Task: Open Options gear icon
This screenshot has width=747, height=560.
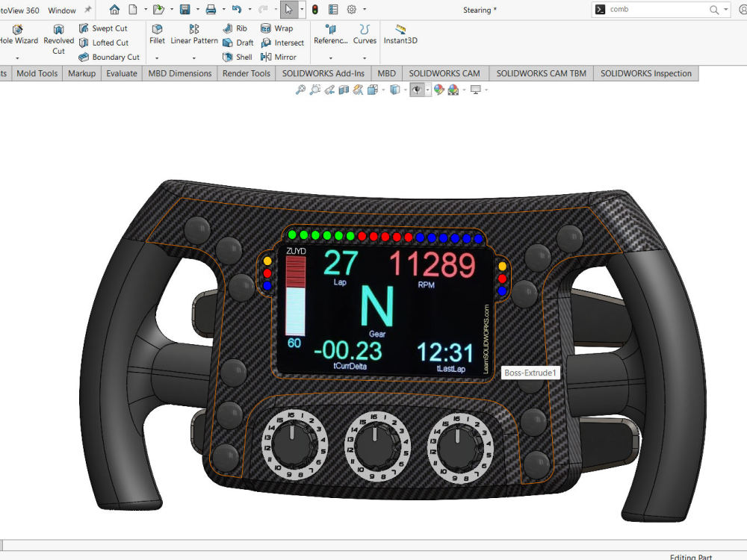Action: click(352, 10)
